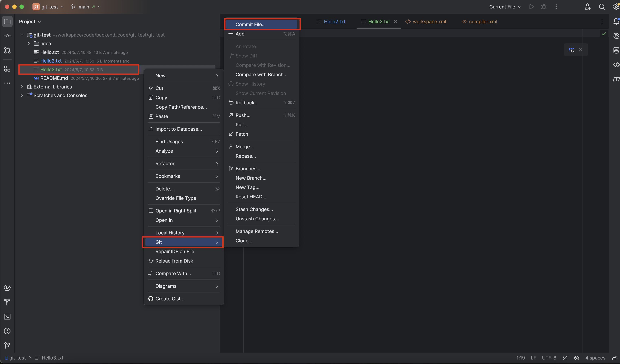Open the Notifications bell
The image size is (620, 364).
(616, 21)
